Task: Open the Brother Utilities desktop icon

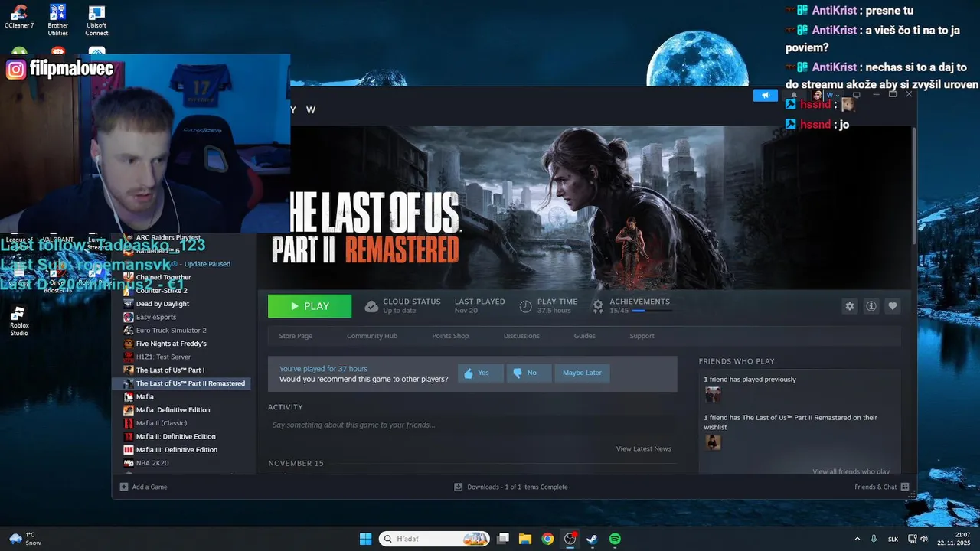Action: coord(58,20)
